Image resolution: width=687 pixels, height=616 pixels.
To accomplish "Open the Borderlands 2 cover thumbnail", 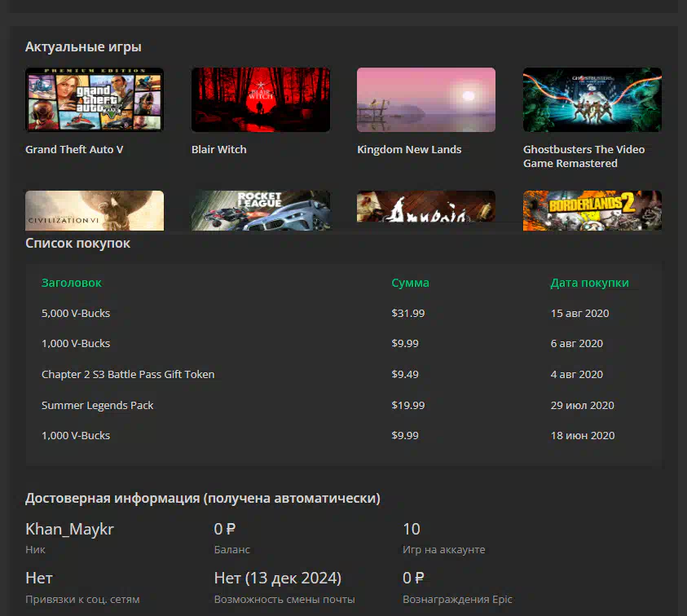I will [x=592, y=210].
